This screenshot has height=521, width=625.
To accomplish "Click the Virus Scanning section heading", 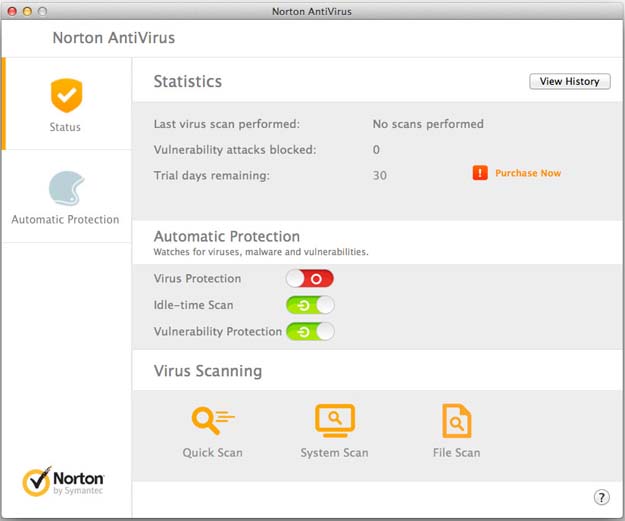I will coord(208,371).
